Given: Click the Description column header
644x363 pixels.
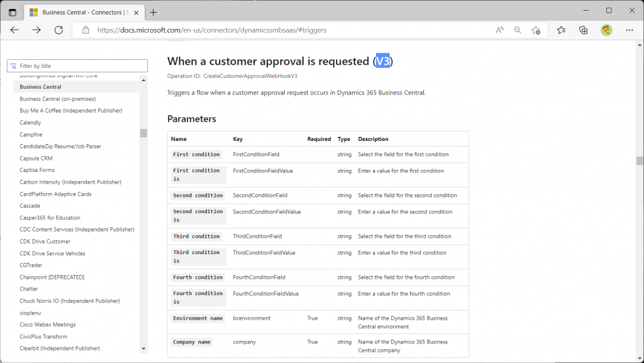Looking at the screenshot, I should [x=373, y=139].
